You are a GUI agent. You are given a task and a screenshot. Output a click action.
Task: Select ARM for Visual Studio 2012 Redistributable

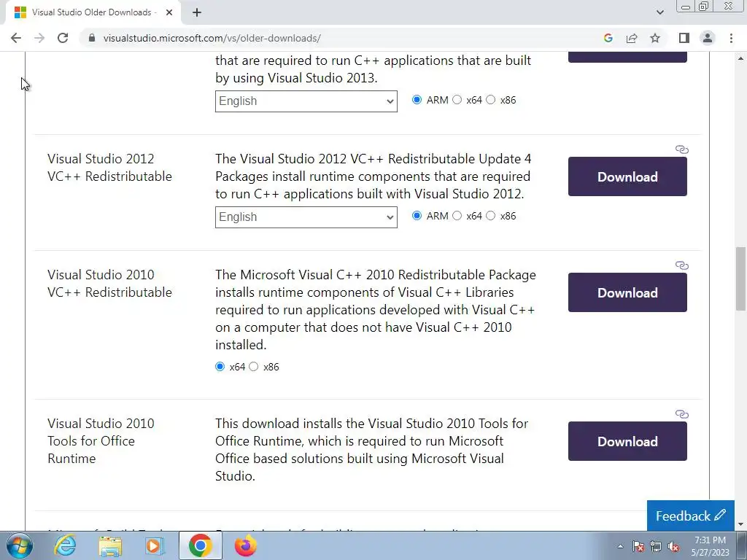pos(417,215)
